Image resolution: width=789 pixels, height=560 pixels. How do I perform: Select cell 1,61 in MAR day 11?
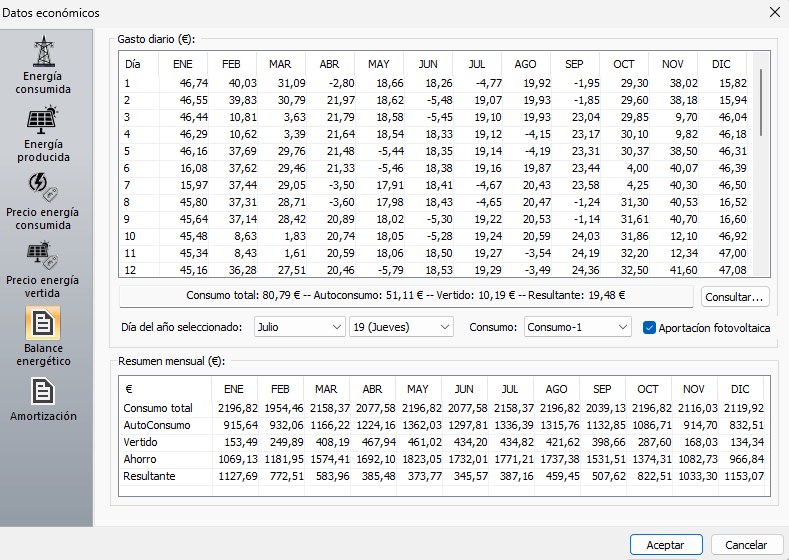[294, 253]
